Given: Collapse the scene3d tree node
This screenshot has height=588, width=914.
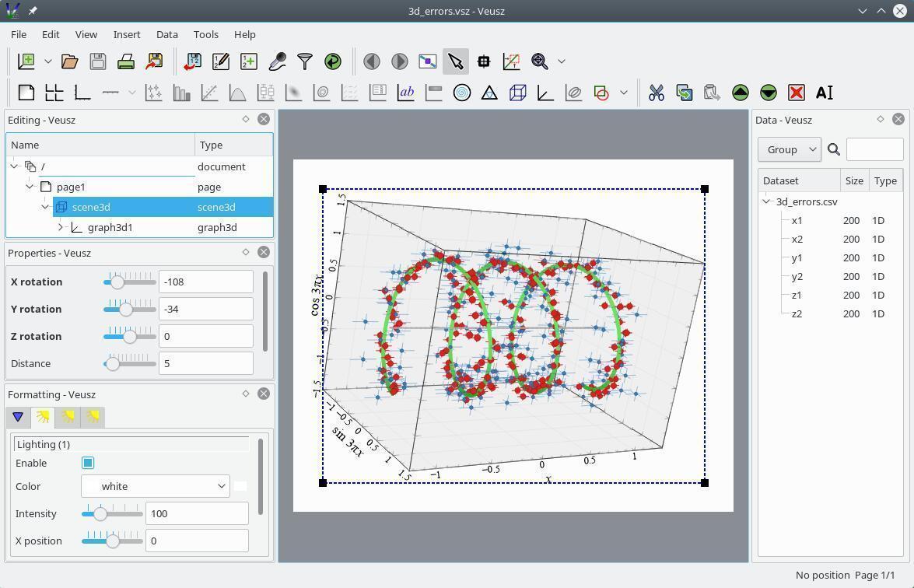Looking at the screenshot, I should [45, 207].
